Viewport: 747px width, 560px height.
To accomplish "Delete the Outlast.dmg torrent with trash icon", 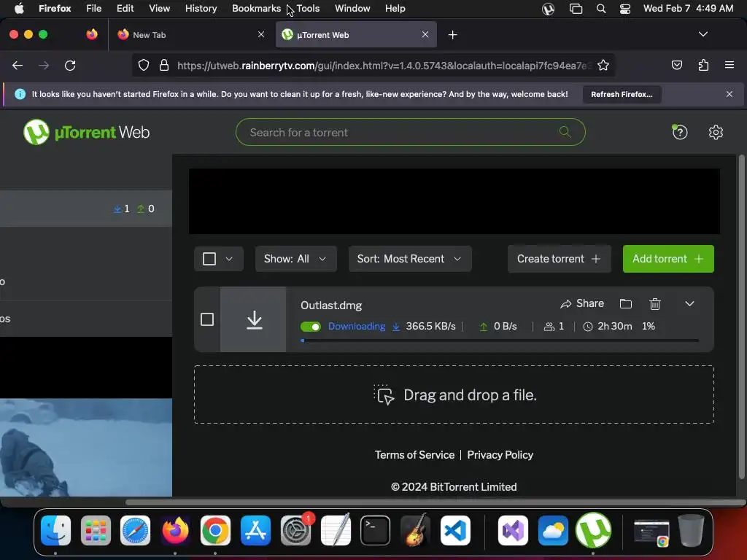I will 655,304.
